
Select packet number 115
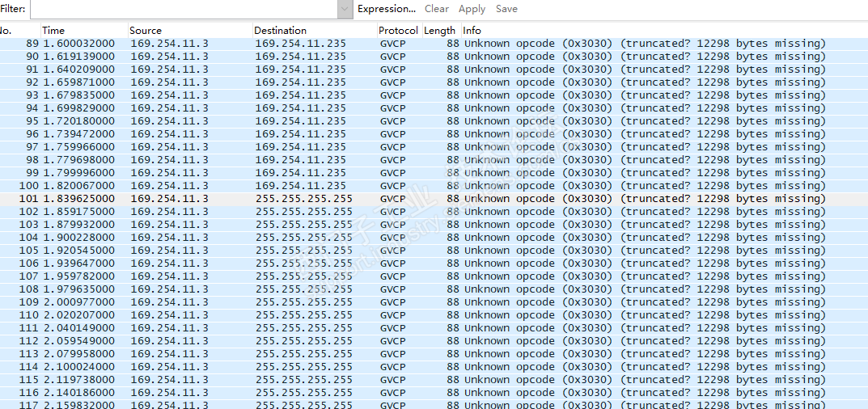tap(434, 379)
